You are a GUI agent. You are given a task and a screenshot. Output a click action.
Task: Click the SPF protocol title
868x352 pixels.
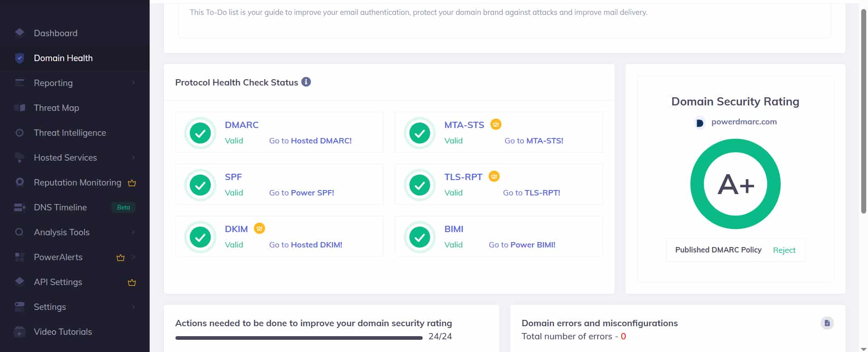click(x=233, y=177)
